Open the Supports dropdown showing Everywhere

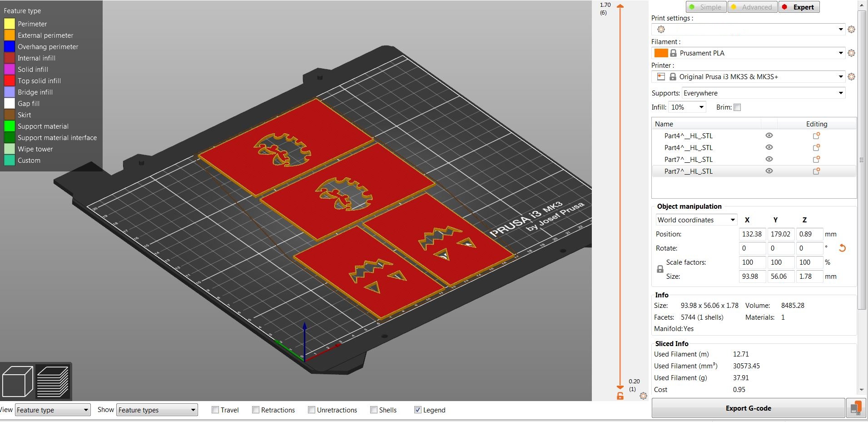[x=763, y=93]
